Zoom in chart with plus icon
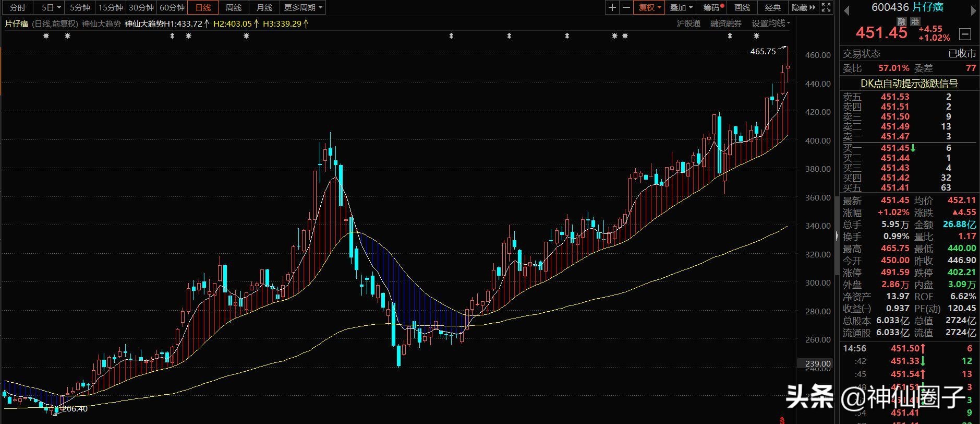Screen dimensions: 980x424 tap(612, 7)
